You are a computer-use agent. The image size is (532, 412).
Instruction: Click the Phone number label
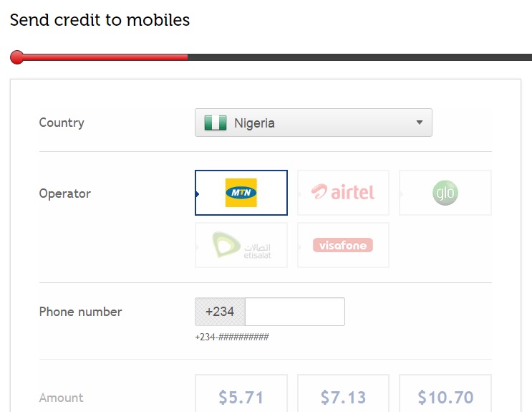click(80, 312)
